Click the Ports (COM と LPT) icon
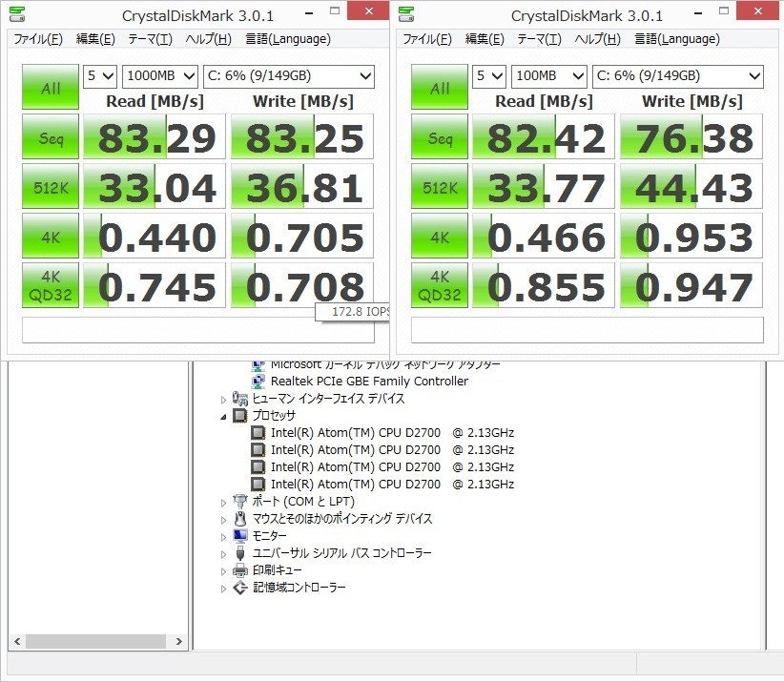 coord(240,501)
